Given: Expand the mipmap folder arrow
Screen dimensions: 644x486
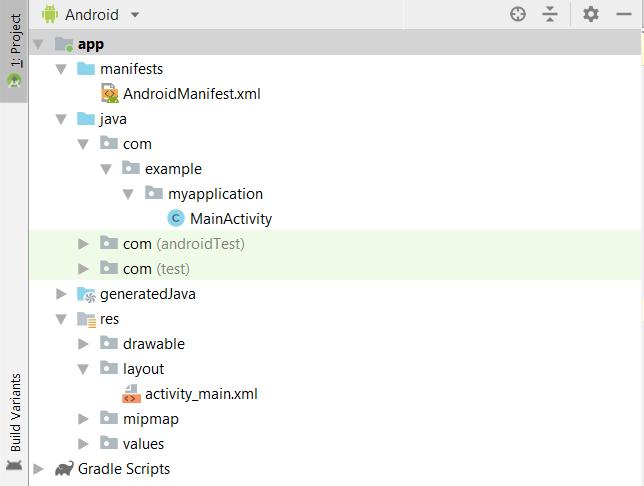Looking at the screenshot, I should click(83, 419).
